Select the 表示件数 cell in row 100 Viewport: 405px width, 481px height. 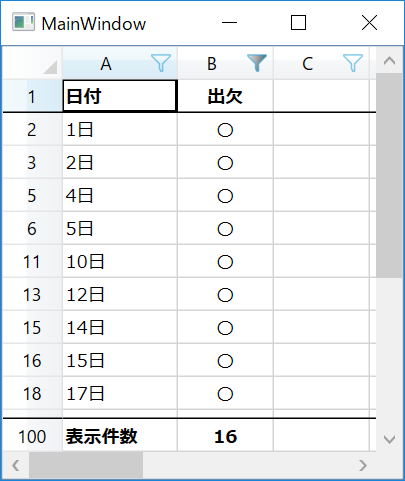coord(120,435)
